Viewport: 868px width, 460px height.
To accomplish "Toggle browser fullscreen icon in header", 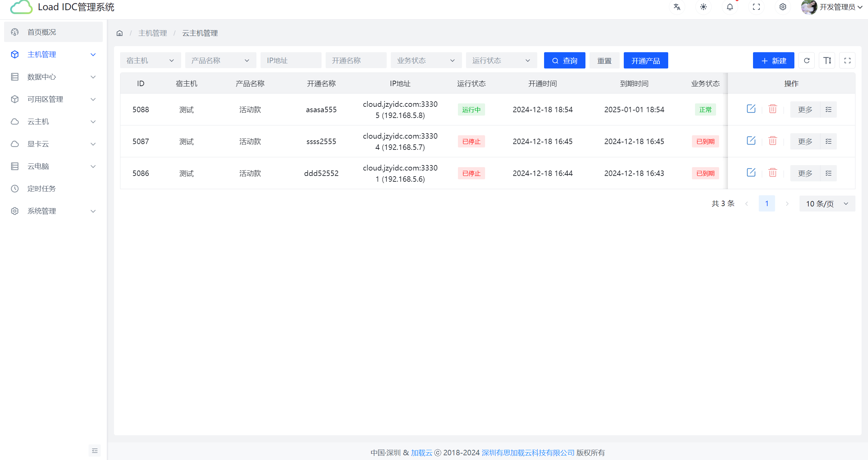I will click(756, 7).
